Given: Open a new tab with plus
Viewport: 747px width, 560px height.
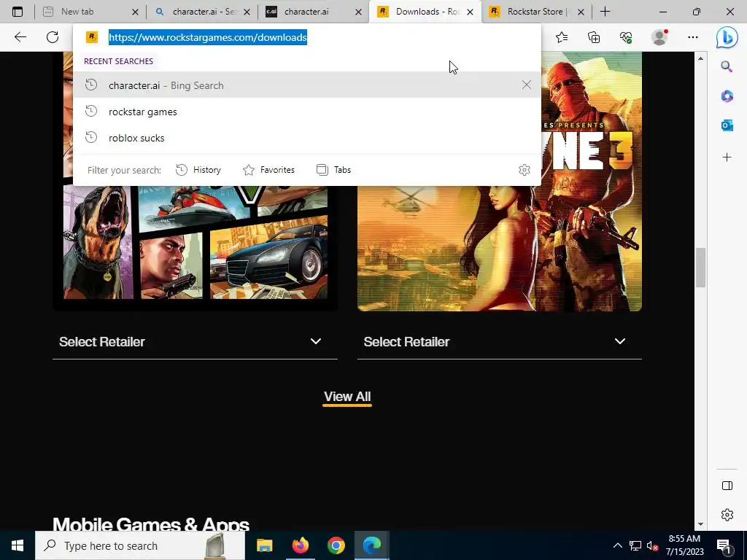Looking at the screenshot, I should [605, 12].
